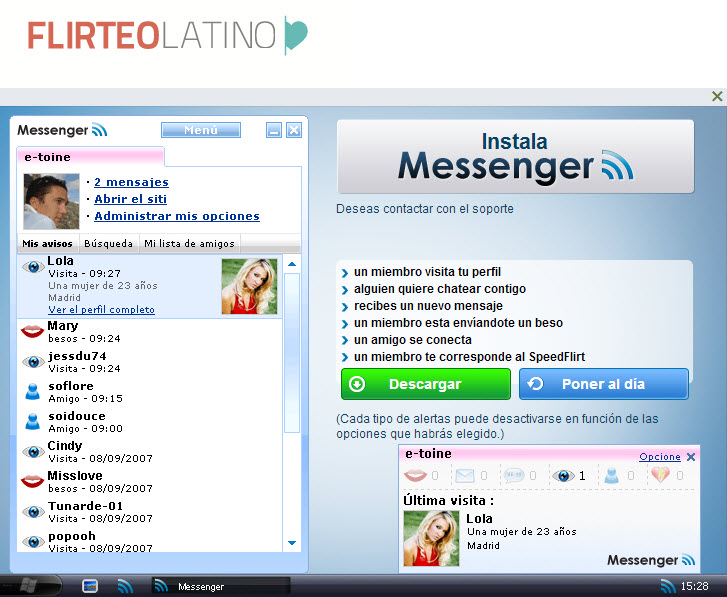Select 'soidouce' entry name
Screen dimensions: 727x597
tap(77, 416)
